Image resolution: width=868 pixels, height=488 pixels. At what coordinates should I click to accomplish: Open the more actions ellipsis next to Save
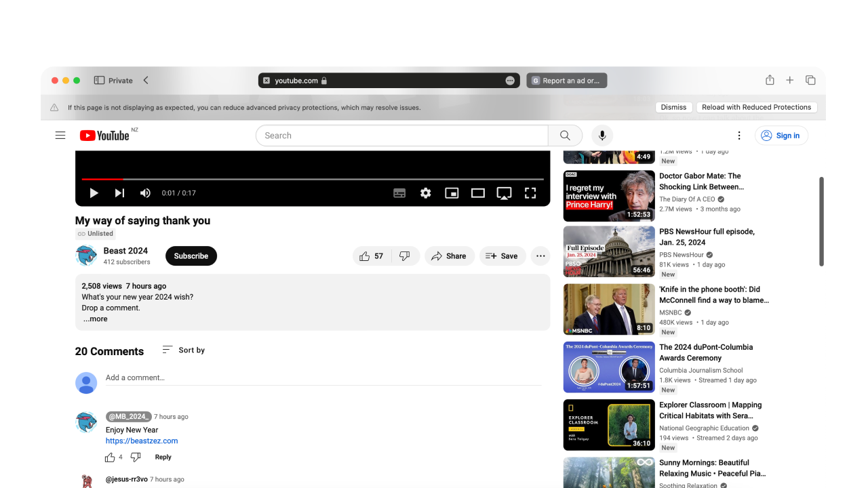(x=540, y=256)
